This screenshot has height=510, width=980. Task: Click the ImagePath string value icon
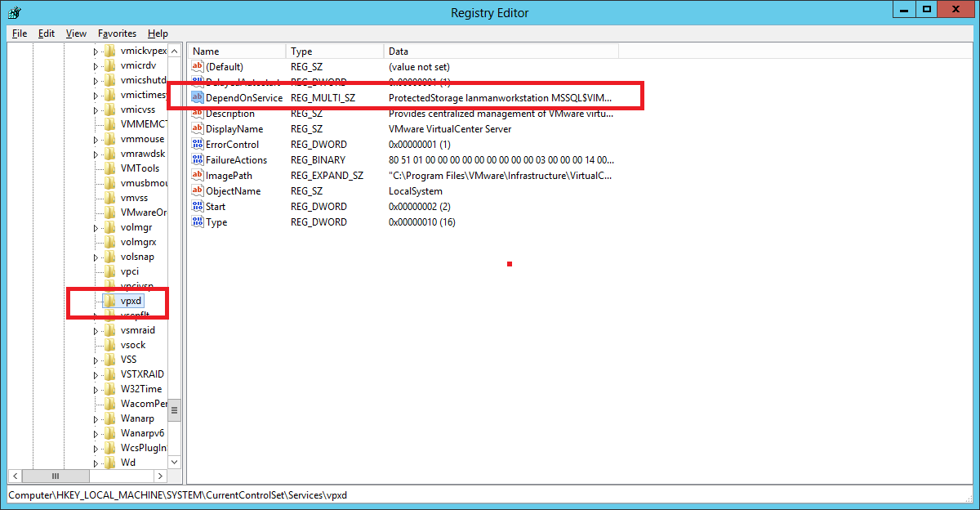[197, 175]
